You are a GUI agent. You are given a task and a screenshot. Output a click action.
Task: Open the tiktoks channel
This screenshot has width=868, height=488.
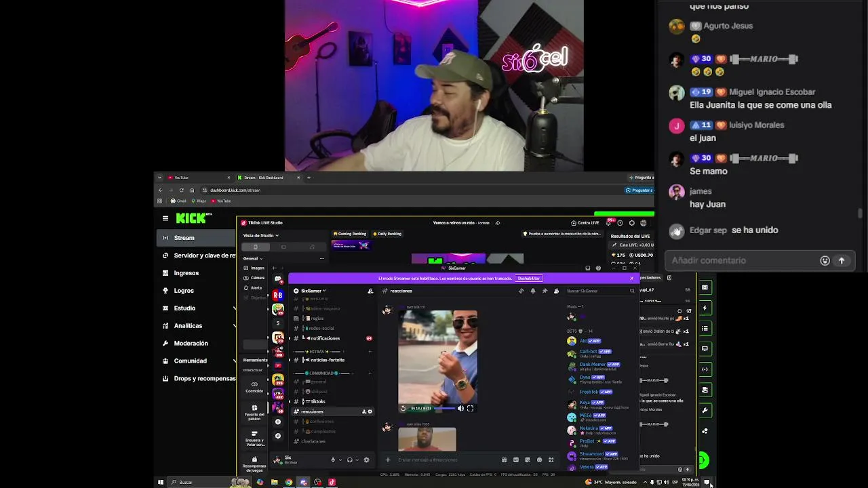tap(332, 401)
